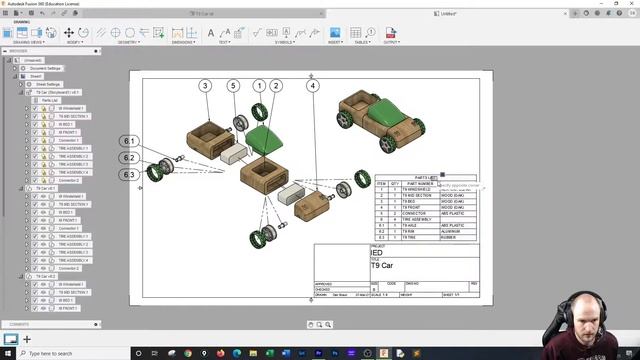The height and width of the screenshot is (360, 640).
Task: Open the Tables dropdown menu
Action: (362, 42)
